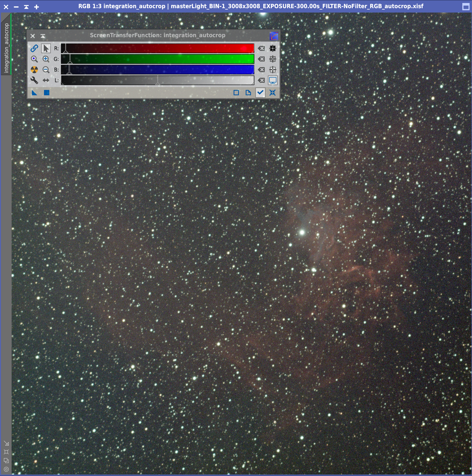Reset the G channel with its backspace icon

point(261,59)
